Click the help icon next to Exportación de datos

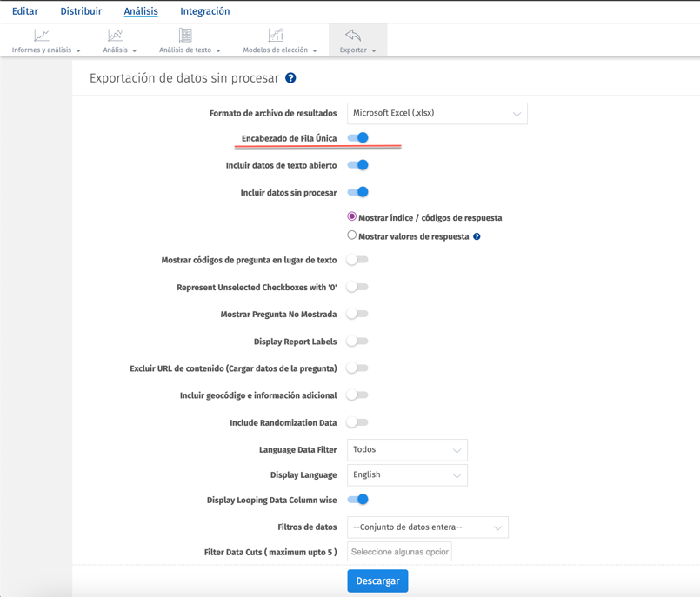[290, 77]
